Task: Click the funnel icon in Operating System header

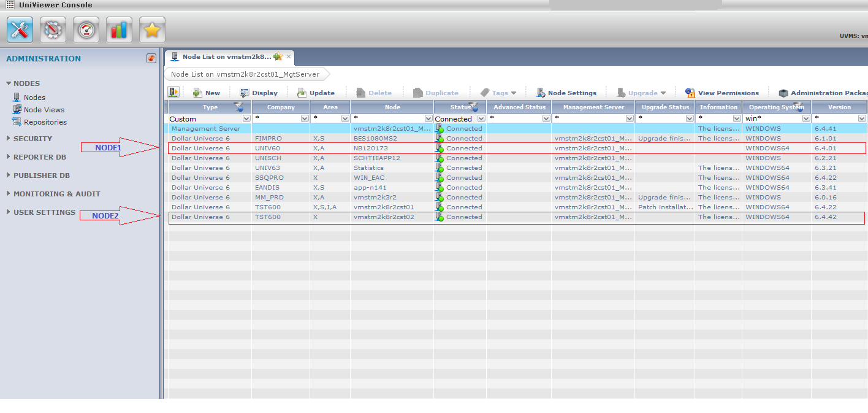Action: pos(798,107)
